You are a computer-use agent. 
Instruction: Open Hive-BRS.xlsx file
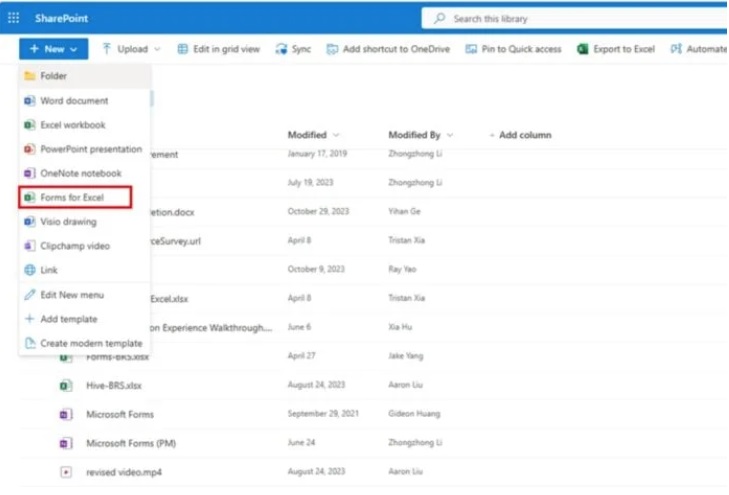point(114,385)
